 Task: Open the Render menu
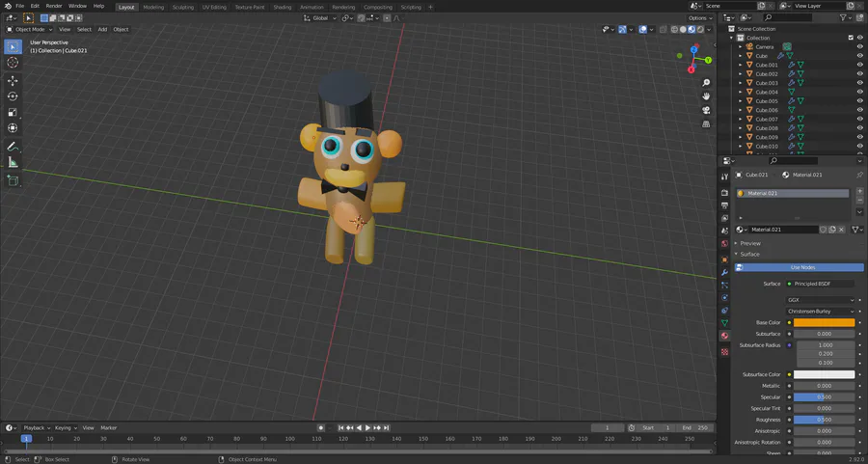(54, 6)
